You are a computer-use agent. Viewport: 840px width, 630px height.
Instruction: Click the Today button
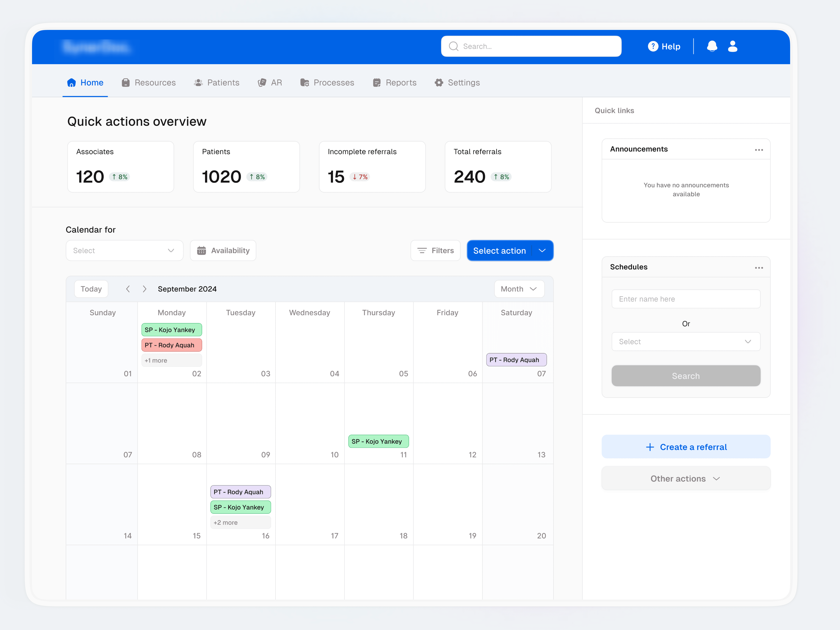91,289
